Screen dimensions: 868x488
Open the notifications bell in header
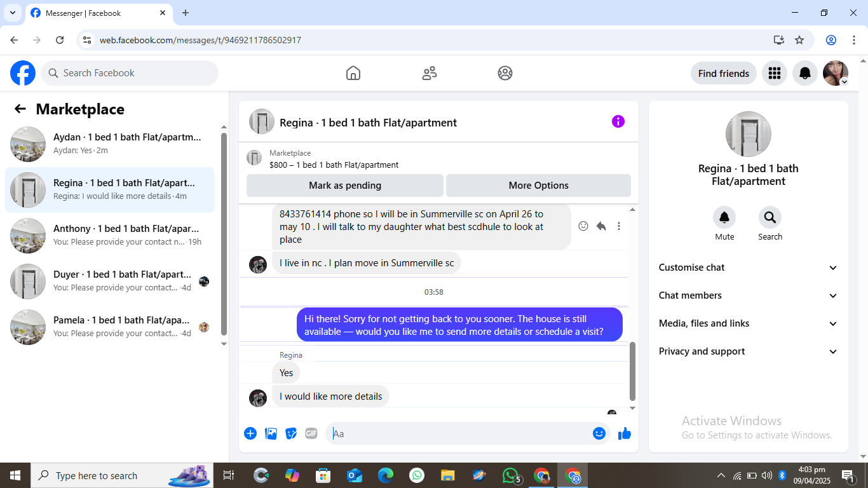click(x=805, y=73)
